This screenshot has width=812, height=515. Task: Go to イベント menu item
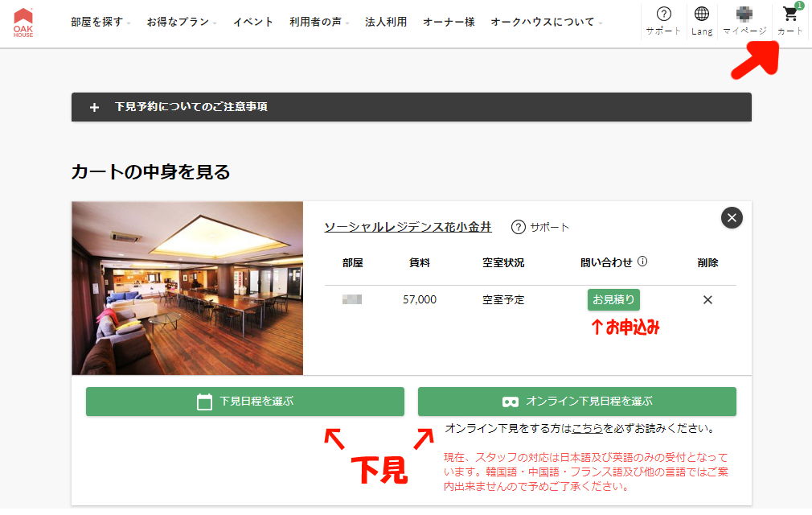(253, 23)
